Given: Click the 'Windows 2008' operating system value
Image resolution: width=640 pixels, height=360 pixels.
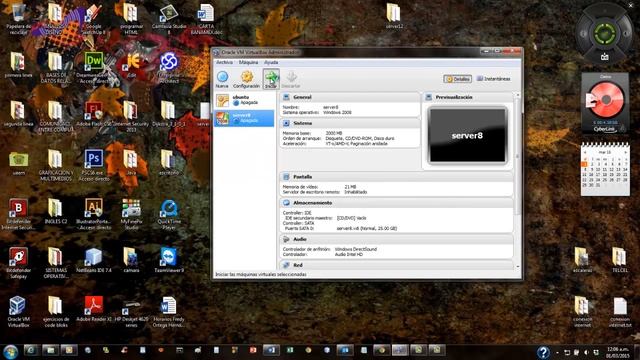Looking at the screenshot, I should [337, 112].
